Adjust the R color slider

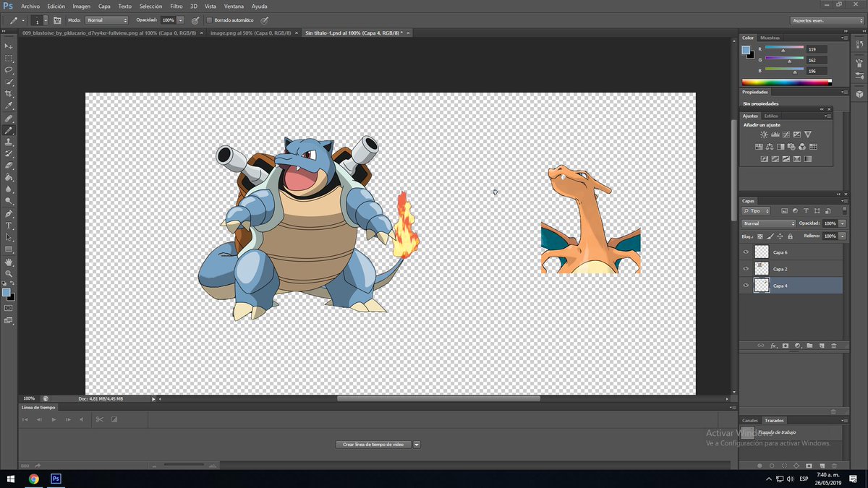(785, 49)
